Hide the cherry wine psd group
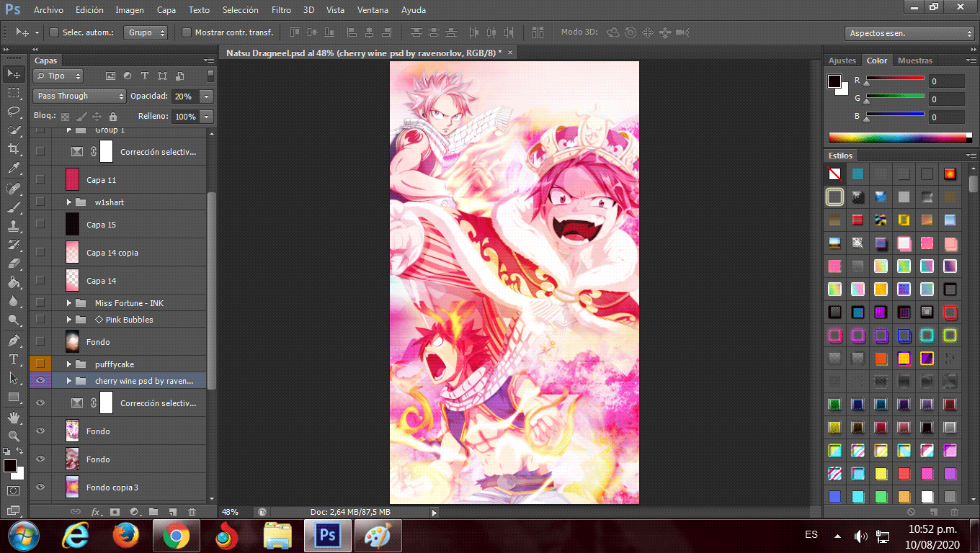 tap(40, 381)
